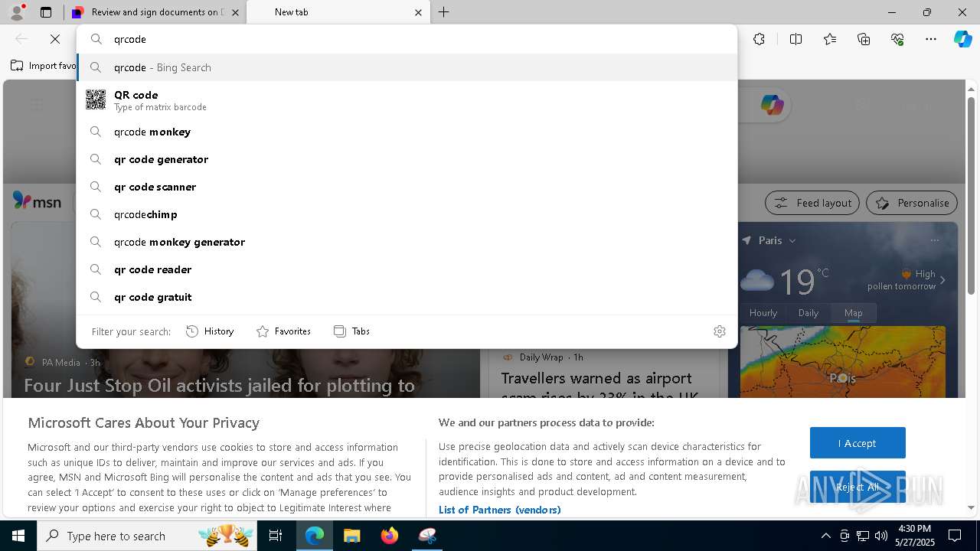
Task: Open the Extensions puzzle icon
Action: point(759,39)
